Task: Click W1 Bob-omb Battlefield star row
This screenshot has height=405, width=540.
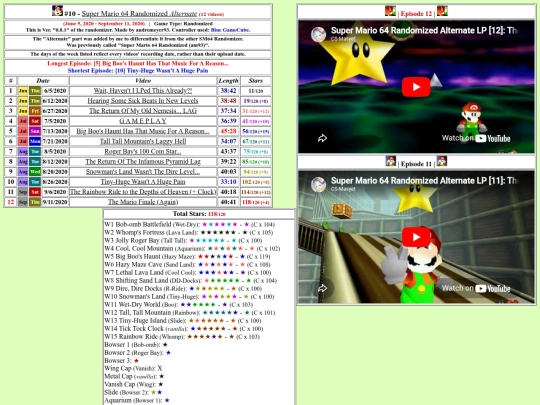Action: coord(189,225)
